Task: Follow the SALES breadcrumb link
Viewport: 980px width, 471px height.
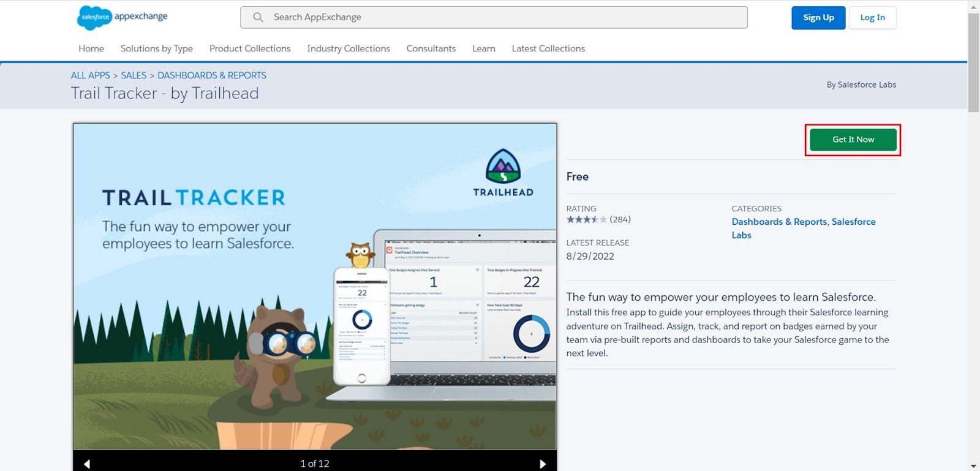Action: click(134, 75)
